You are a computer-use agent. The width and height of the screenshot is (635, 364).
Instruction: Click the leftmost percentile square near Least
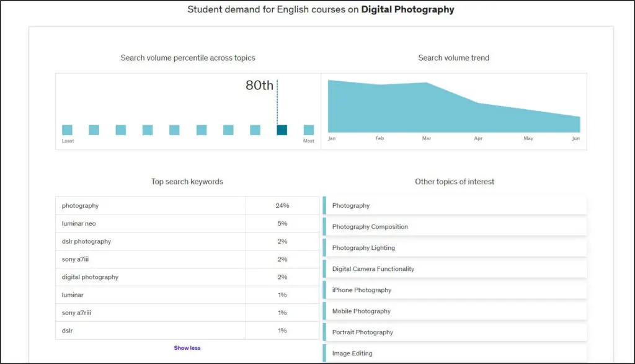pos(67,130)
